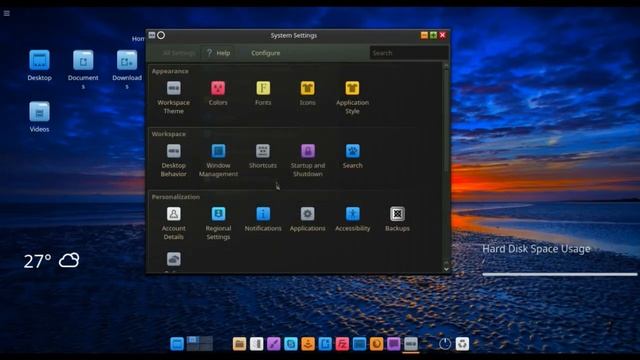
Task: Click the Search field in System Settings
Action: [409, 53]
